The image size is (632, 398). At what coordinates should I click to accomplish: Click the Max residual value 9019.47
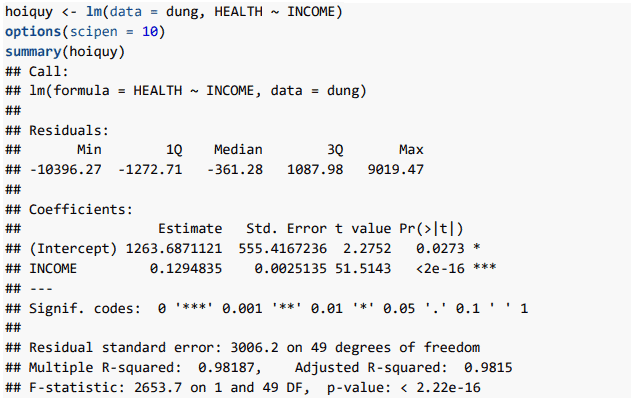(395, 169)
